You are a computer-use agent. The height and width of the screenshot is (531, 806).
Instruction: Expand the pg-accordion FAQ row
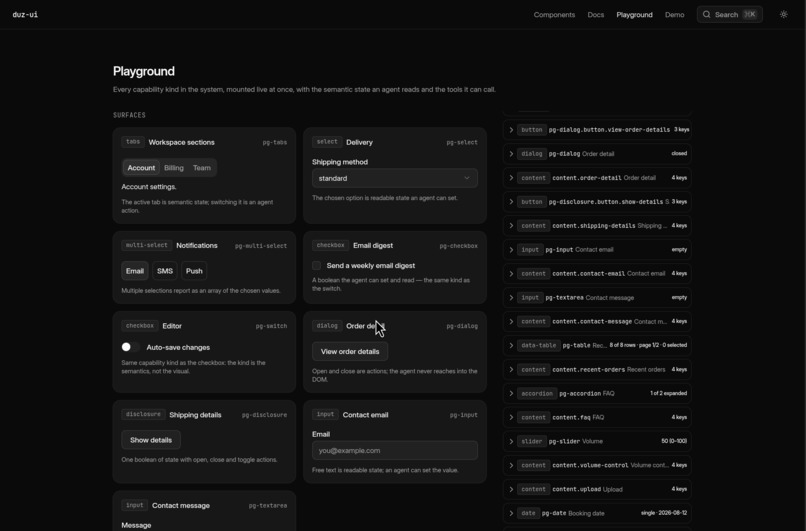[597, 393]
